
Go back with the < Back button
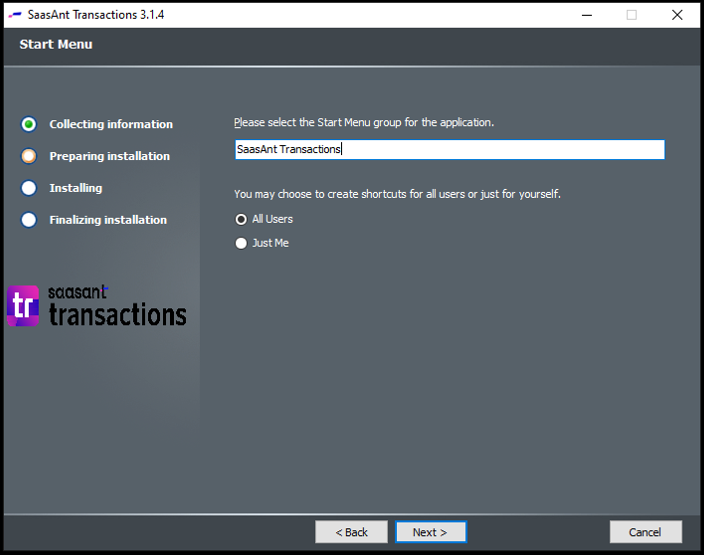point(351,532)
